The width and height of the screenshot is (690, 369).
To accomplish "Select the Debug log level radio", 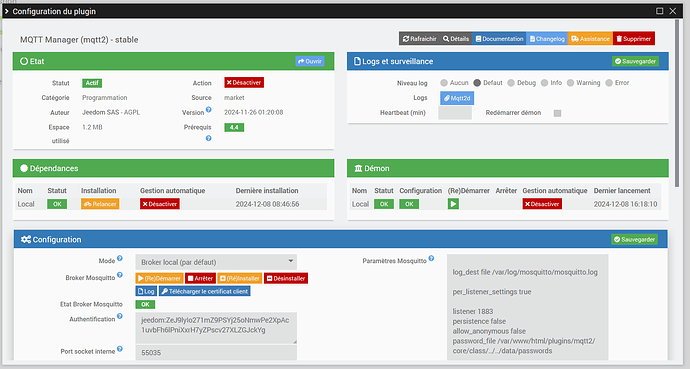I will (x=511, y=83).
